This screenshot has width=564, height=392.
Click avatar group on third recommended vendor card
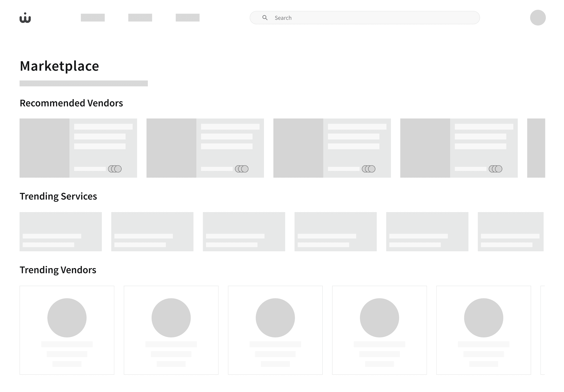368,169
